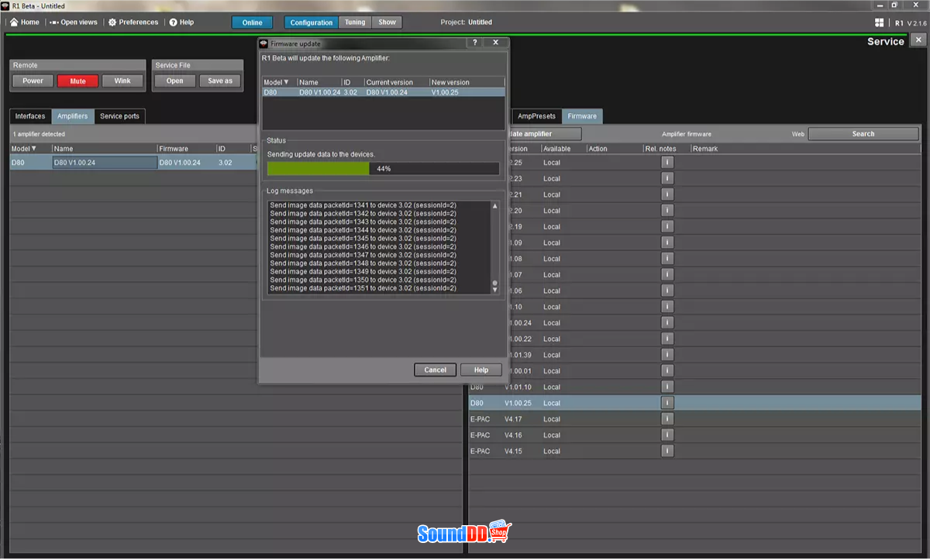
Task: Switch to Show mode
Action: (387, 22)
